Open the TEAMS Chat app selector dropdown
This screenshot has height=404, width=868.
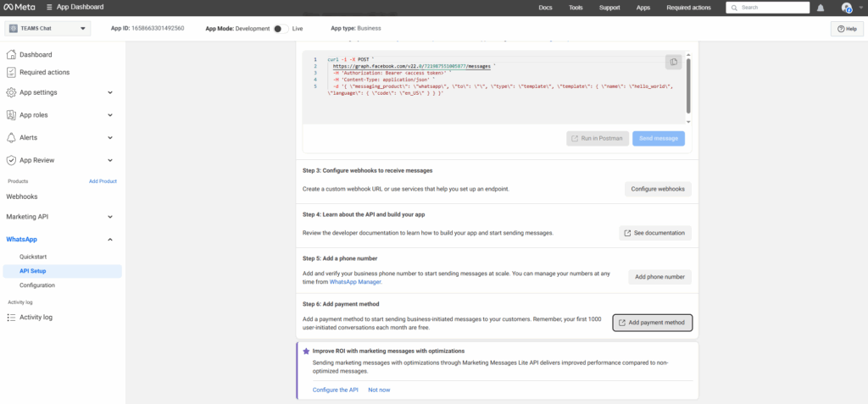tap(47, 28)
